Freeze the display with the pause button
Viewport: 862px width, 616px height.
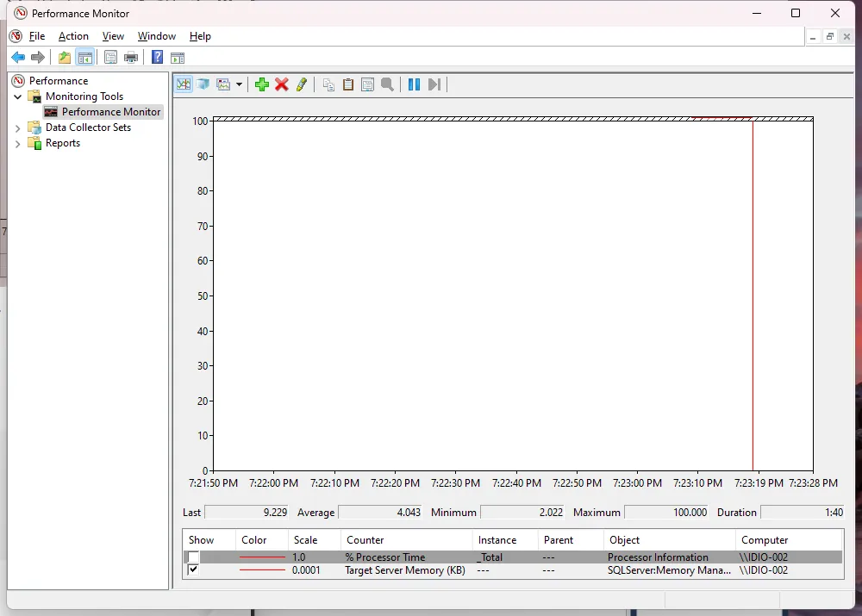click(414, 84)
